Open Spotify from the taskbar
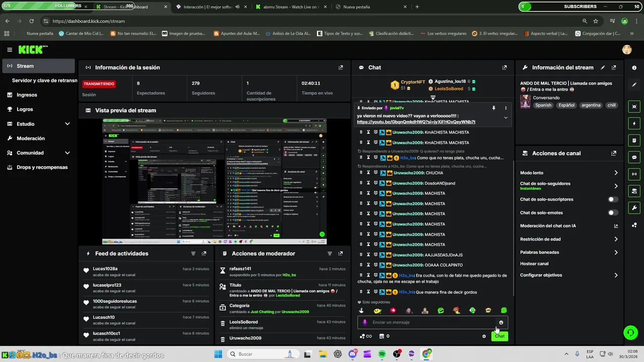The image size is (644, 362). (x=382, y=354)
